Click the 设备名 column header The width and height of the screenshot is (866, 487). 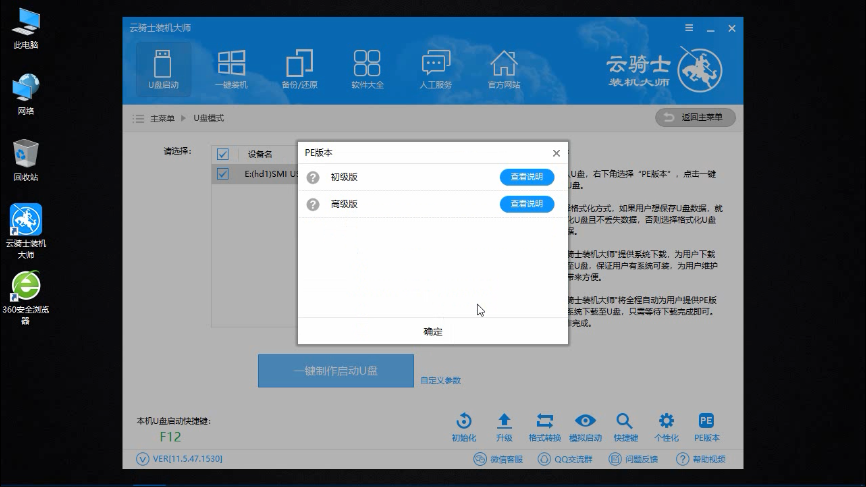(x=260, y=154)
